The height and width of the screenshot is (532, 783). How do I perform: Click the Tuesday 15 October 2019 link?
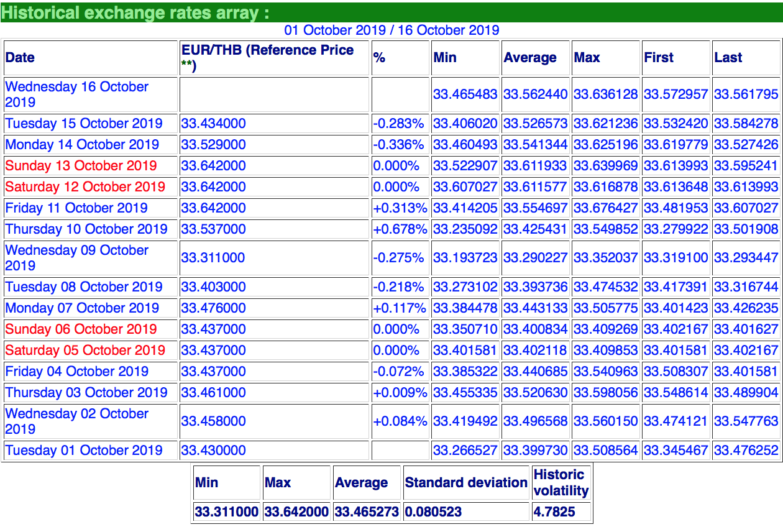coord(84,124)
